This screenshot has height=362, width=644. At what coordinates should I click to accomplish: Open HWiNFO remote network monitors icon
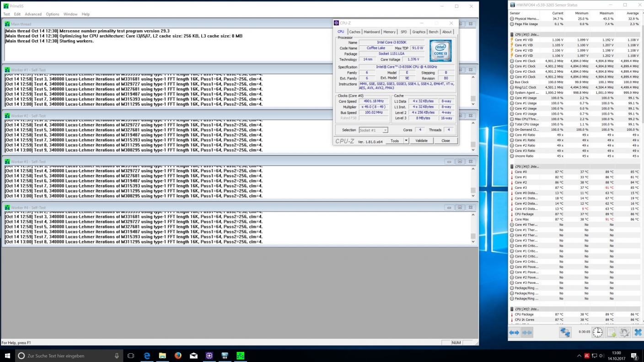tap(565, 333)
